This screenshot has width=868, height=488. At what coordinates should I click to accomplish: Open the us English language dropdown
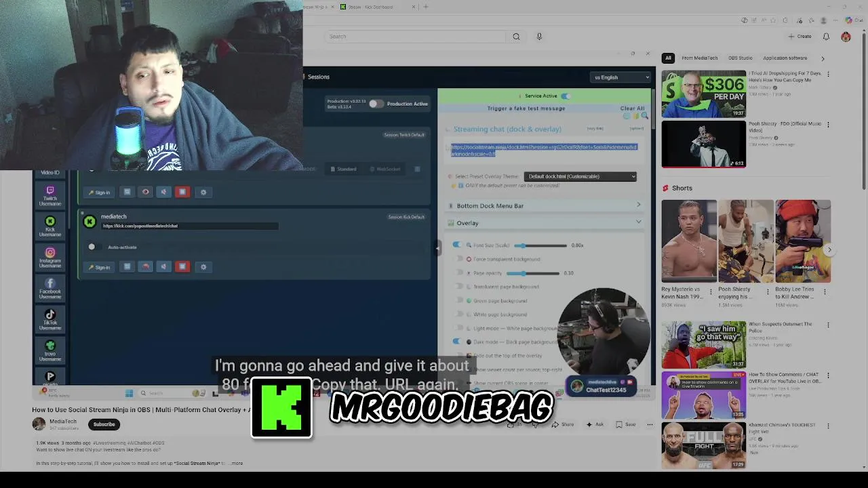tap(620, 77)
